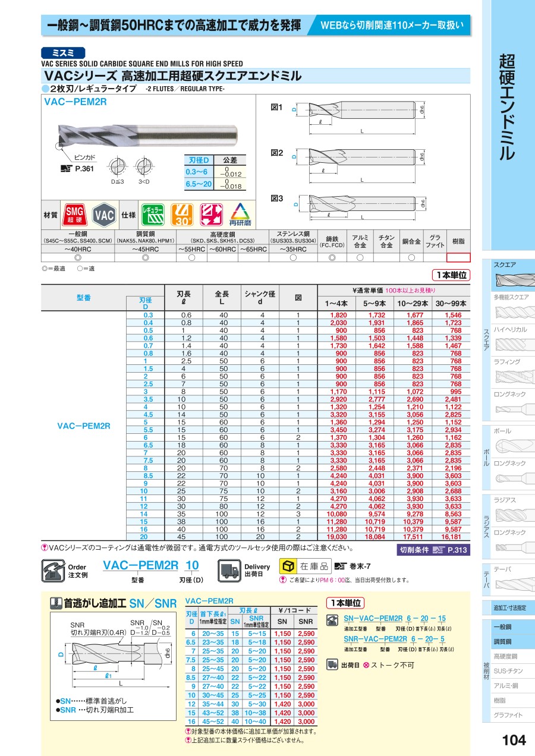Click the orange 30° helix angle icon
This screenshot has height=756, width=535.
coord(182,215)
